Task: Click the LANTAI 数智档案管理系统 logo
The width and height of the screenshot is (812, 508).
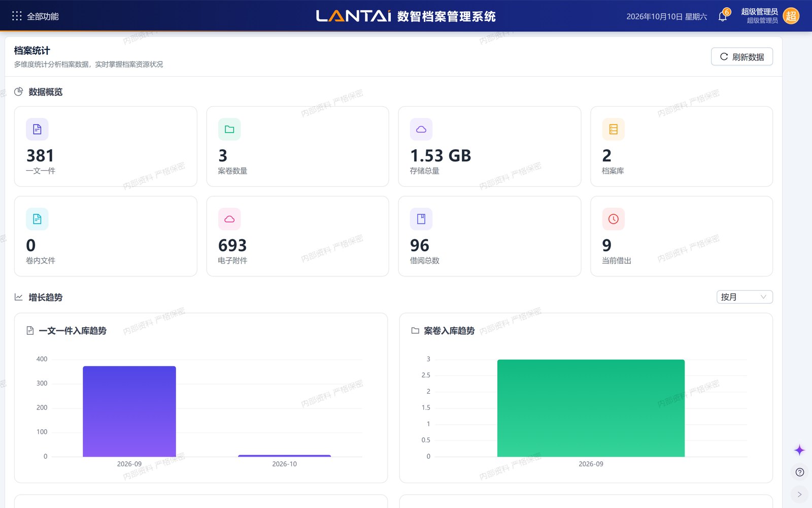Action: (x=406, y=16)
